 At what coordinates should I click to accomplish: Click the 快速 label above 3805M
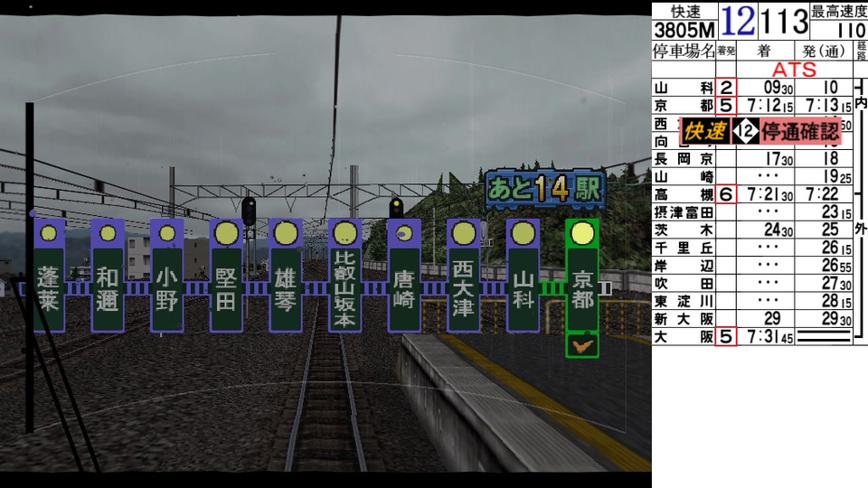tap(685, 12)
